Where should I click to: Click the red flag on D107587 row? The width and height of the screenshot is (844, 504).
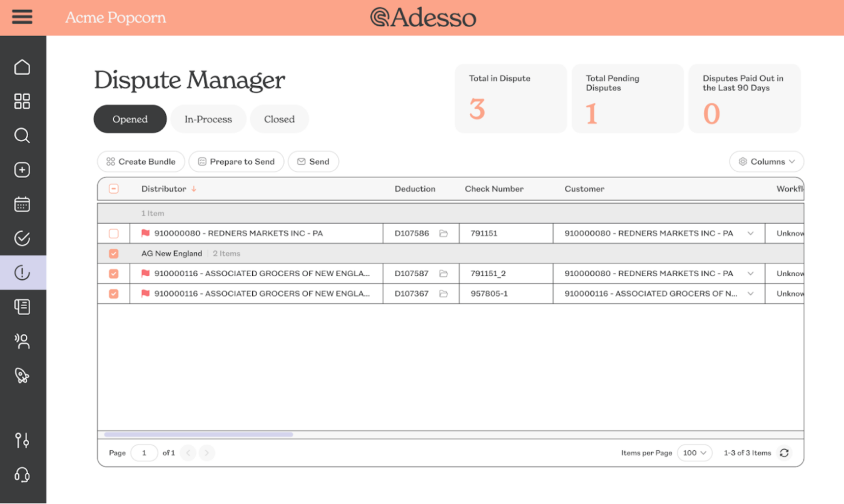(x=146, y=273)
